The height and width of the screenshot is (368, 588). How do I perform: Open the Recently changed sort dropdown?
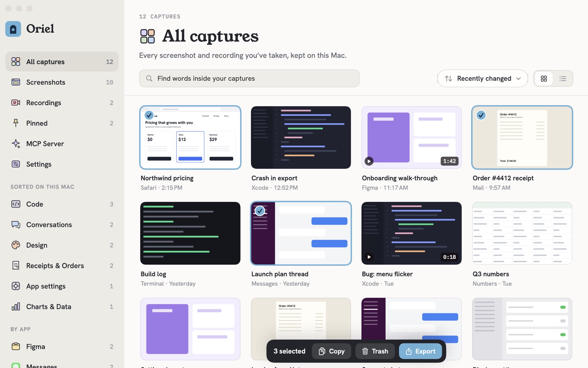click(x=483, y=78)
